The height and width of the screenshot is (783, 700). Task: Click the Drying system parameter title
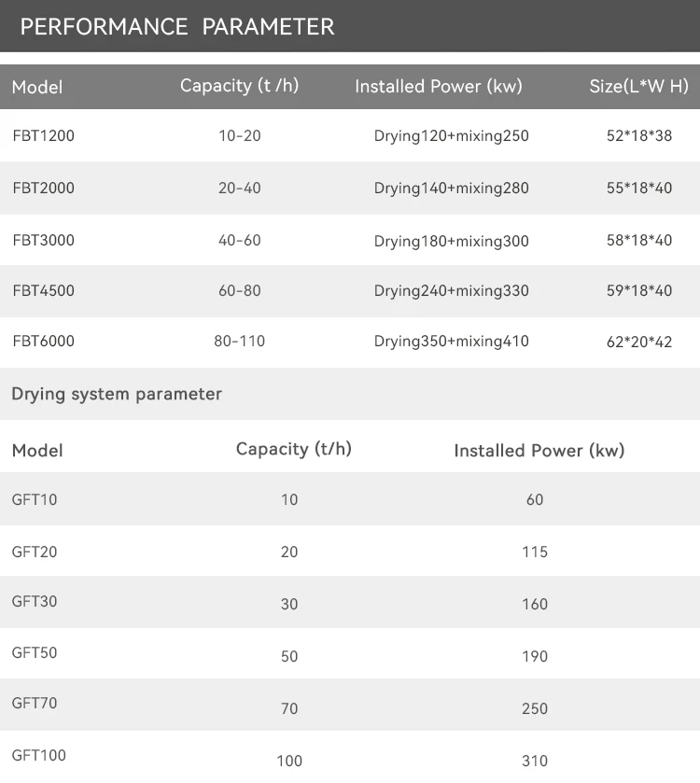pos(117,394)
